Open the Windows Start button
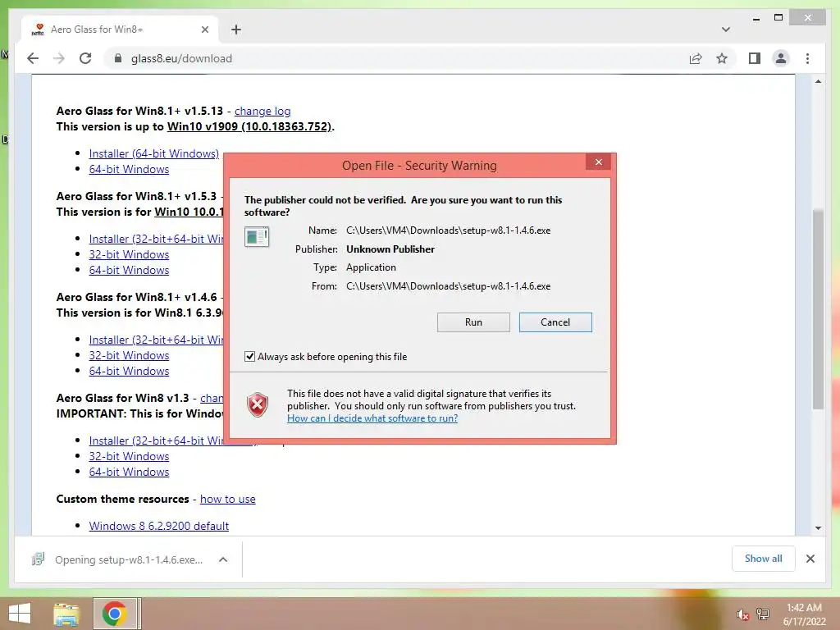840x630 pixels. tap(20, 614)
